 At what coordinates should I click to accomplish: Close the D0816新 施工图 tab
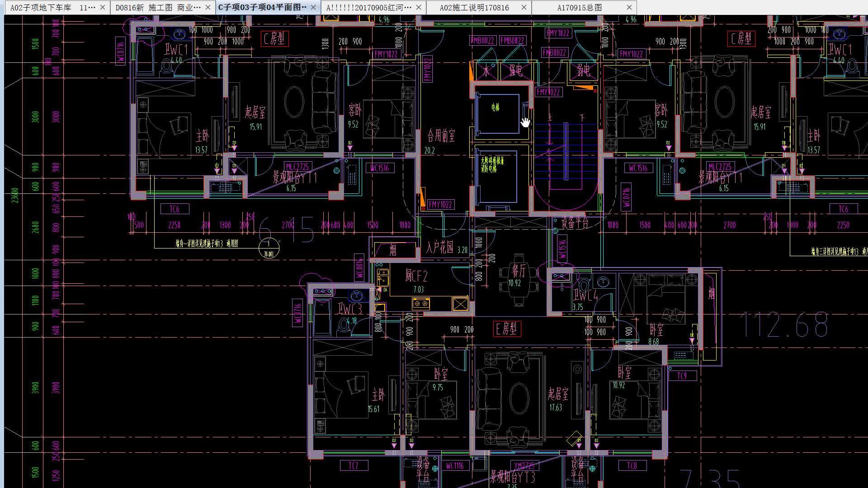208,7
